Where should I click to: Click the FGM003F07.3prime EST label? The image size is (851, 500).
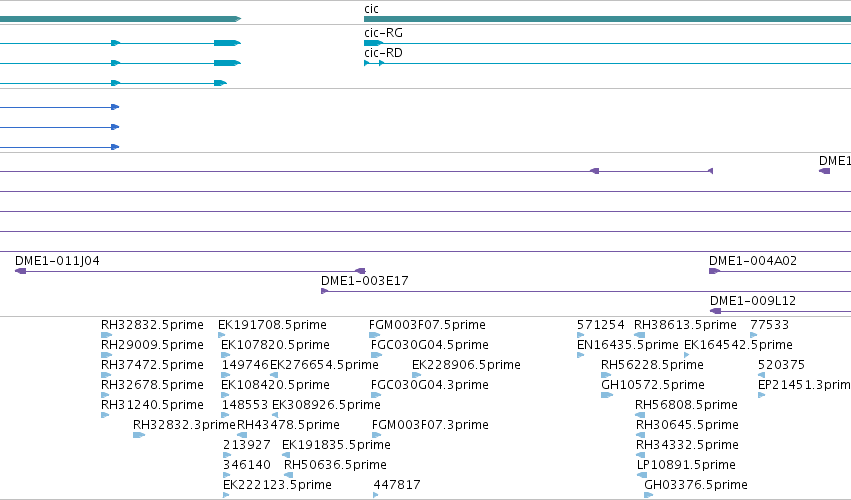(430, 425)
